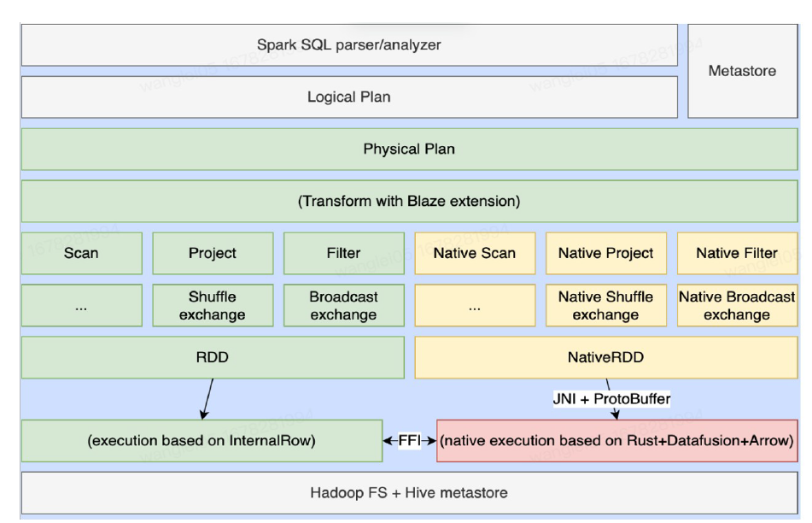Click the NativeRDD block
This screenshot has width=812, height=523.
point(606,358)
